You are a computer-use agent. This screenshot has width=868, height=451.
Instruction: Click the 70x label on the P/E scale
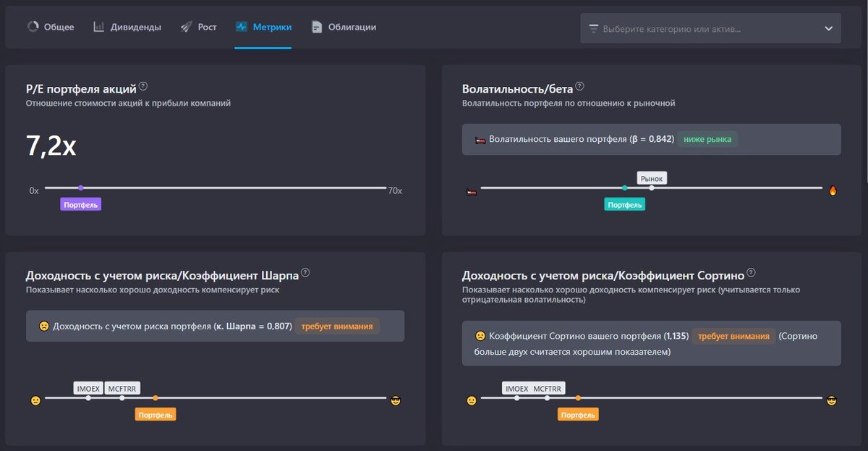click(395, 191)
